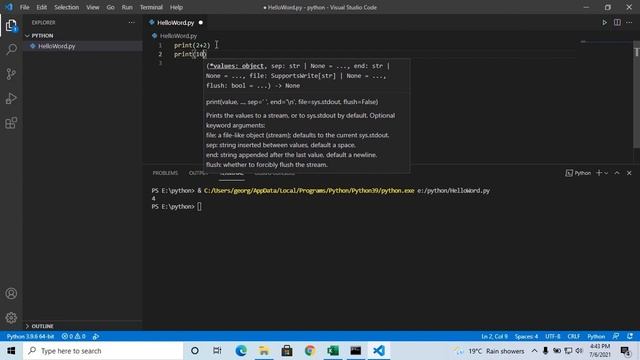Click CRLF end of line selector

573,336
